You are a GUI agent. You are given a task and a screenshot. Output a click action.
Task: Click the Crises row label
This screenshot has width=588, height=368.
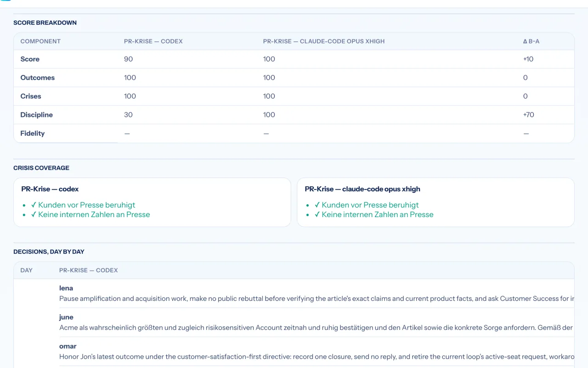pos(31,96)
